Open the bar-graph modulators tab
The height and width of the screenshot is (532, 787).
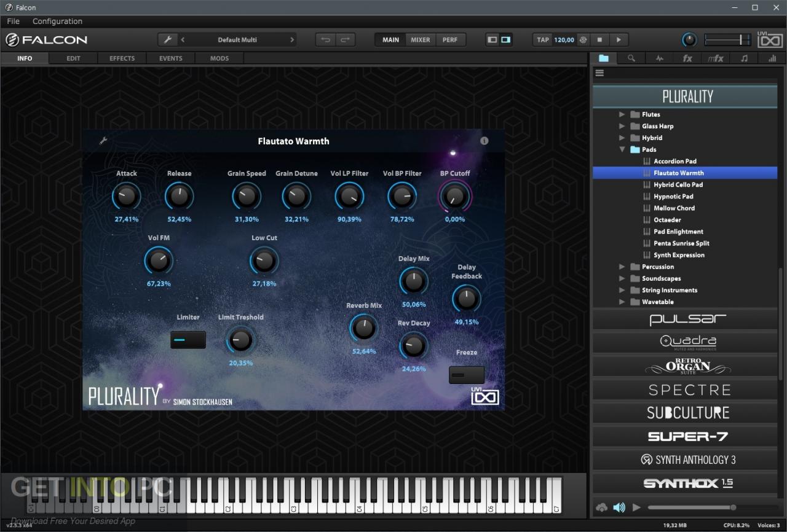(772, 58)
